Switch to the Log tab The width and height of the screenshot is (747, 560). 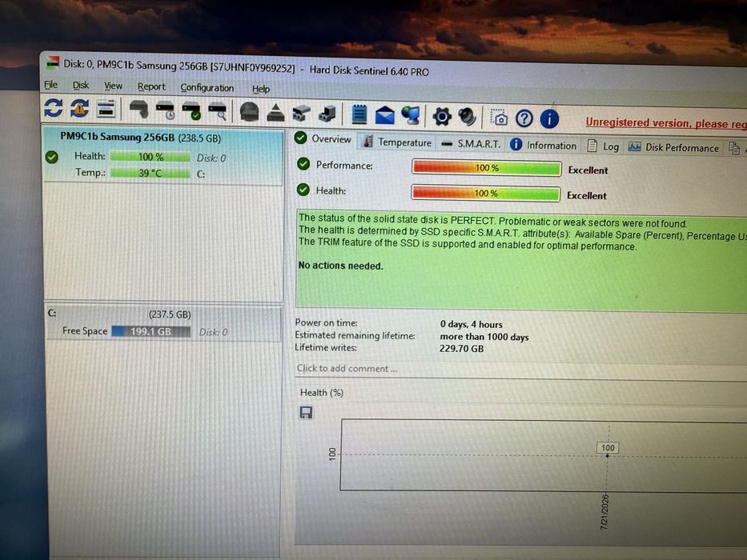[603, 146]
